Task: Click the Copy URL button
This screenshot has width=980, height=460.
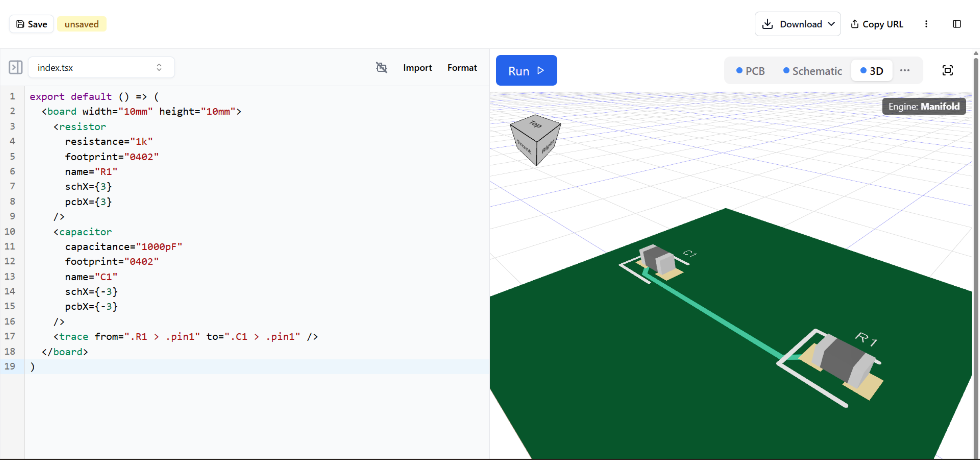Action: click(876, 24)
